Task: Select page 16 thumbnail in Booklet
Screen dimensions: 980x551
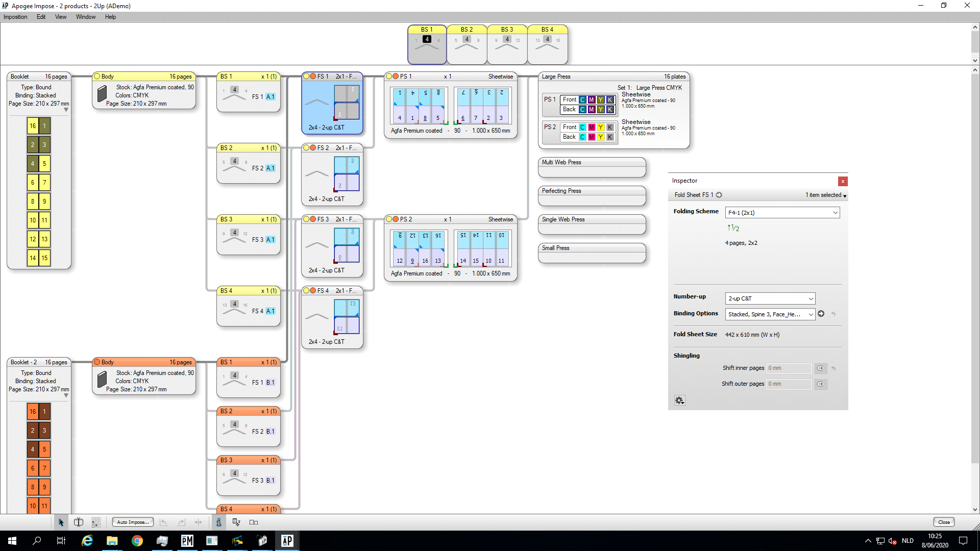Action: tap(33, 126)
